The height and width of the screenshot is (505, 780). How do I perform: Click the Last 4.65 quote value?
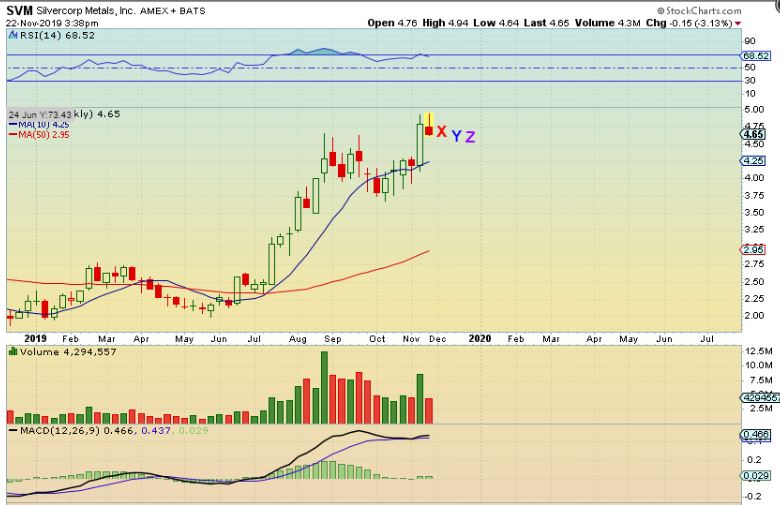coord(547,23)
